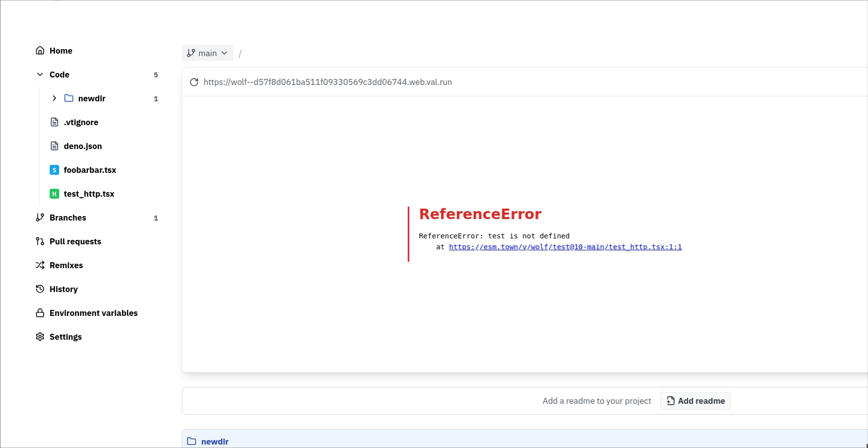
Task: Click the folder icon in bottom file list
Action: pos(192,441)
